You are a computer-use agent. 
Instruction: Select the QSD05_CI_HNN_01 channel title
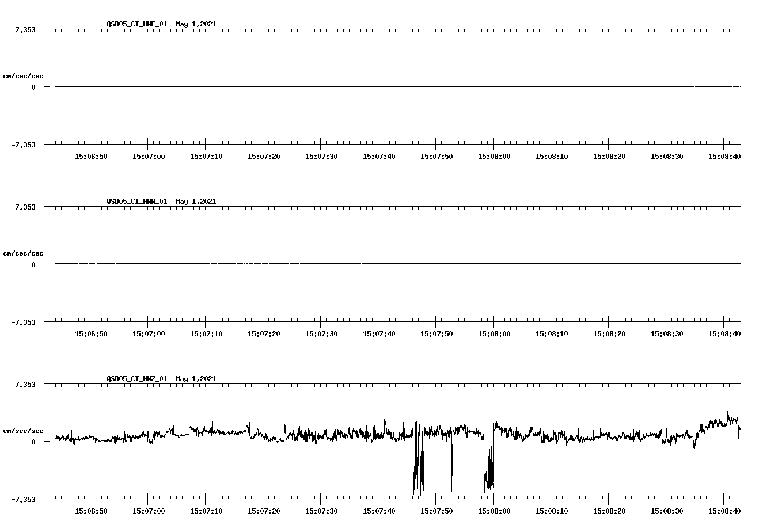138,202
